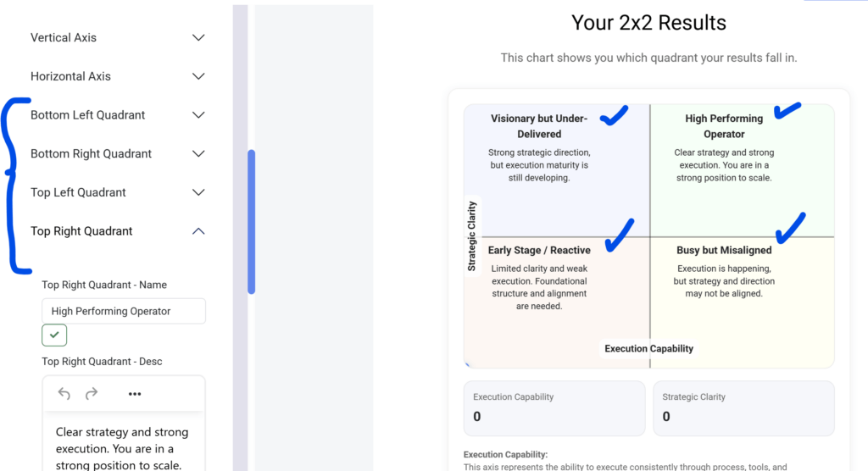Click checkmark beside Visionary but Under-Delivered
This screenshot has width=868, height=471.
[614, 115]
